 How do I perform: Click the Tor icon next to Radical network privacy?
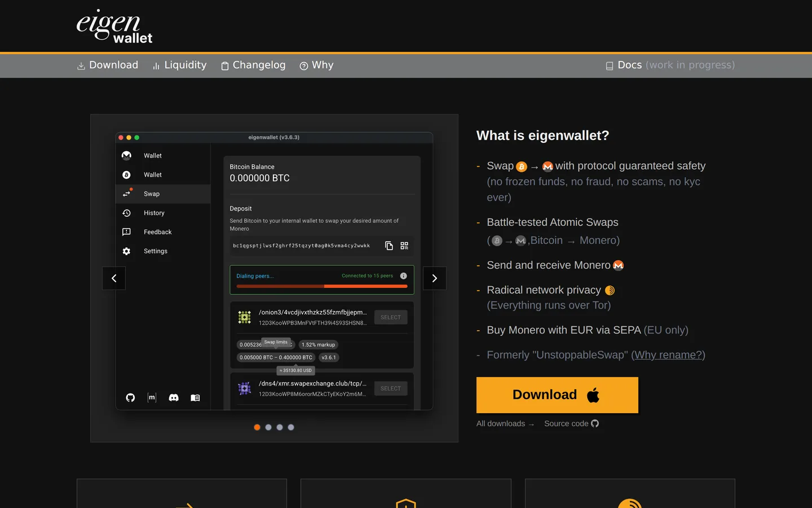(x=610, y=291)
